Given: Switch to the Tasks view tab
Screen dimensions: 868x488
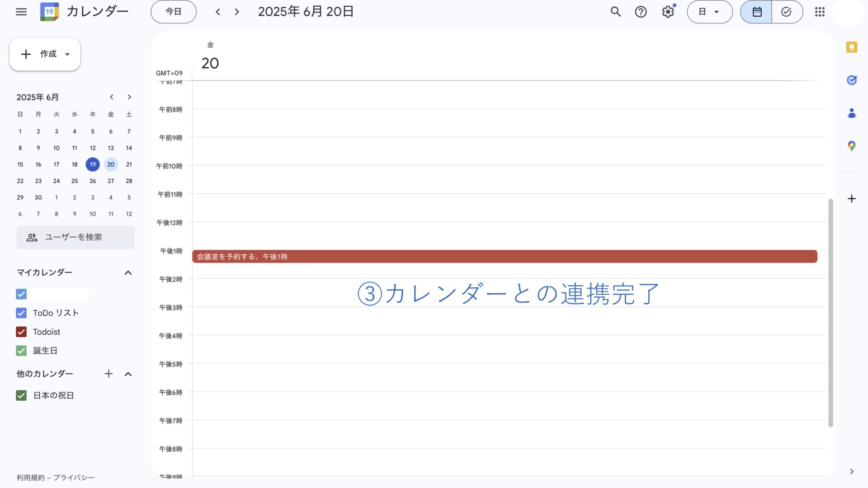Looking at the screenshot, I should coord(787,12).
